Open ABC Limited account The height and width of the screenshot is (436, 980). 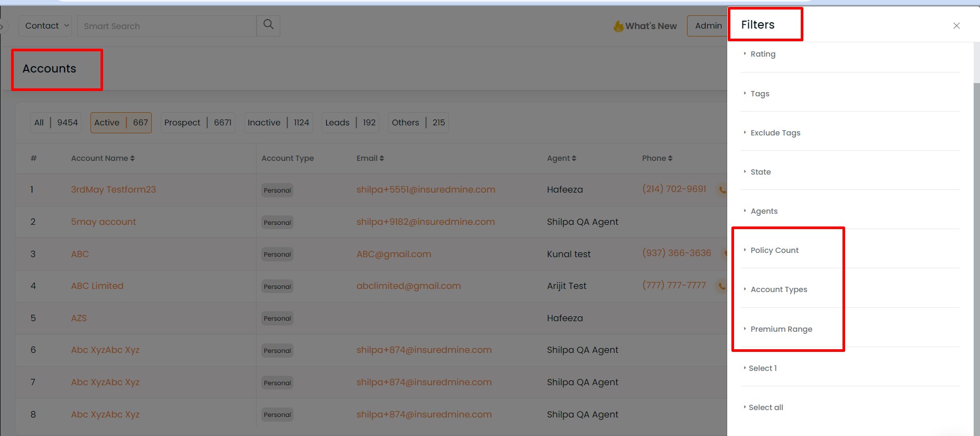[x=97, y=286]
